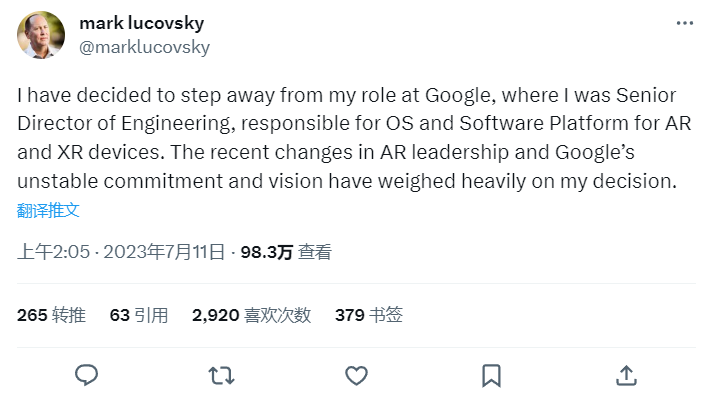709x400 pixels.
Task: Like the tweet with heart icon
Action: [356, 375]
